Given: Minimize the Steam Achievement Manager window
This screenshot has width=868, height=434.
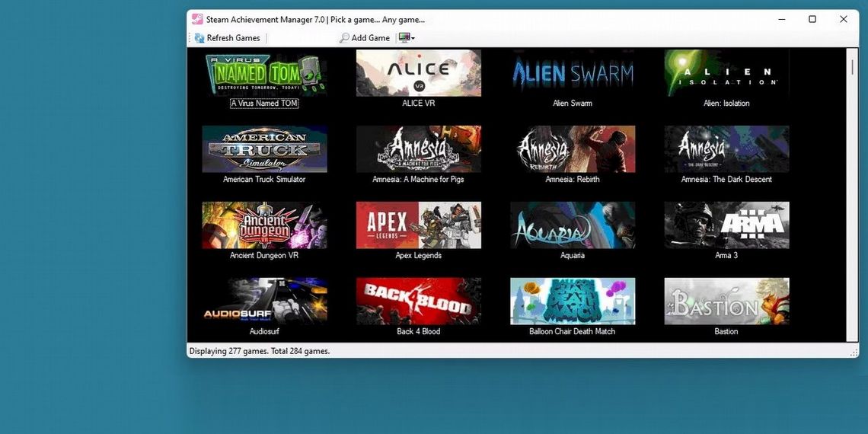Looking at the screenshot, I should (x=782, y=19).
